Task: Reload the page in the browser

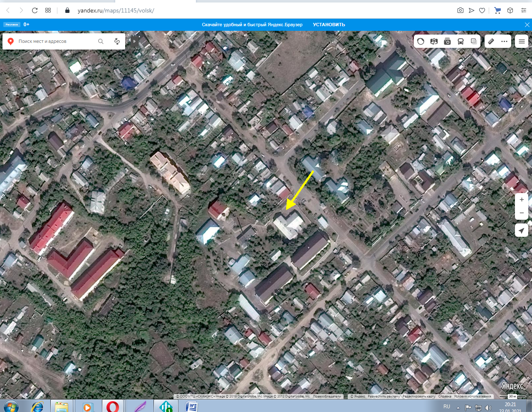Action: 35,10
